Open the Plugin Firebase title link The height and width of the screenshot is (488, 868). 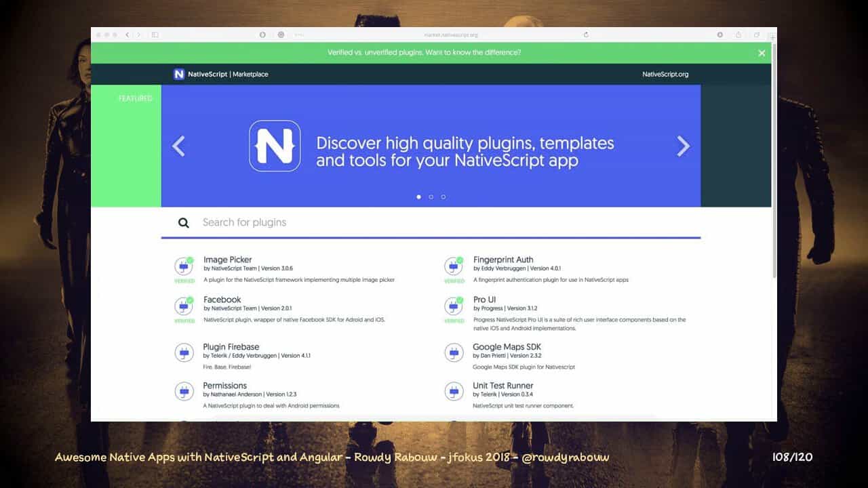point(231,347)
